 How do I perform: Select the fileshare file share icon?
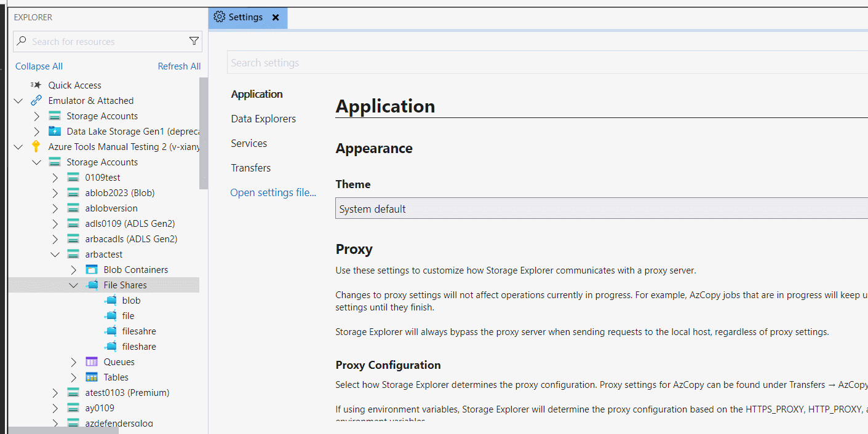click(110, 347)
